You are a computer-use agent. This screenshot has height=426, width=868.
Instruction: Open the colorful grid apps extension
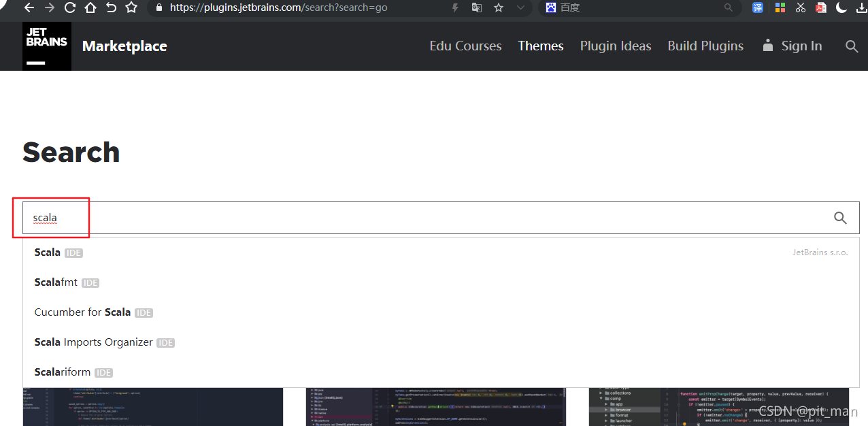[780, 8]
